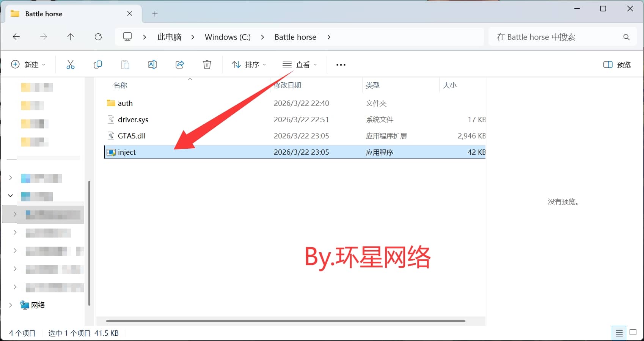Viewport: 644px width, 341px height.
Task: Click the Copy icon in toolbar
Action: (x=98, y=64)
